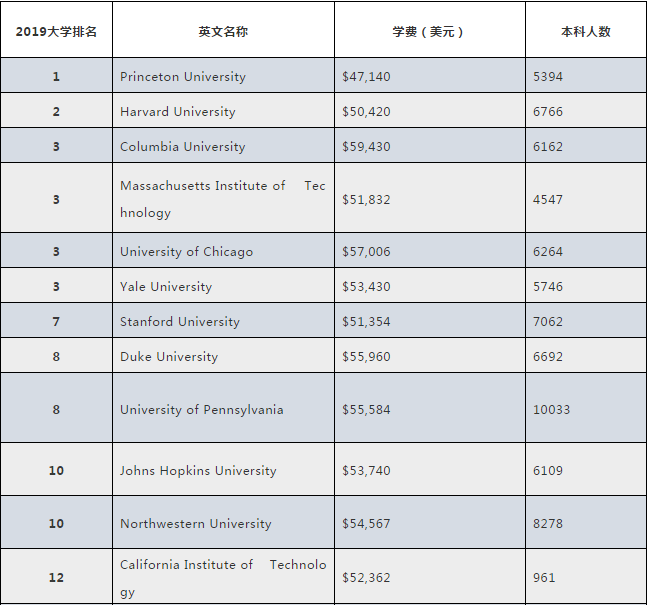Select Caltech's enrollment cell 961
Viewport: 649px width, 605px height.
pyautogui.click(x=544, y=578)
